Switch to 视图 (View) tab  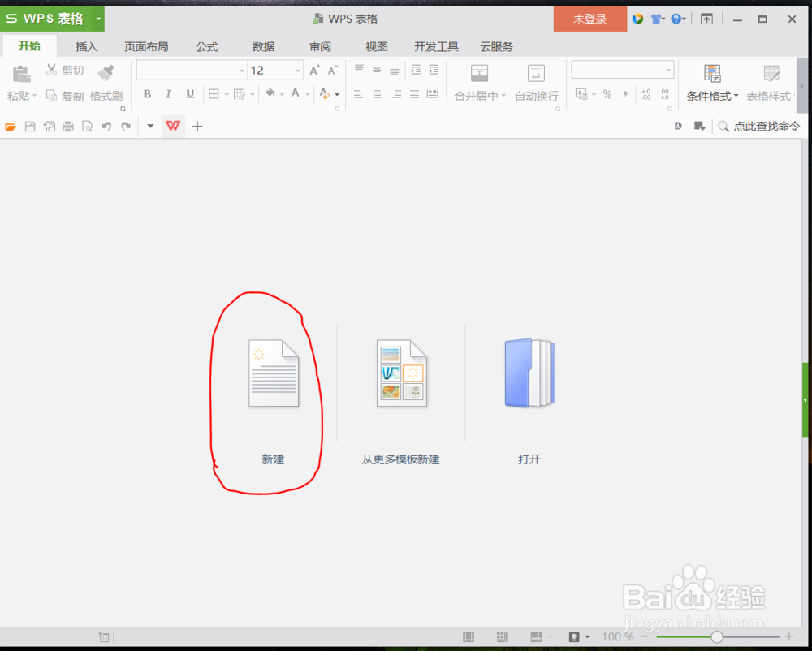click(377, 46)
